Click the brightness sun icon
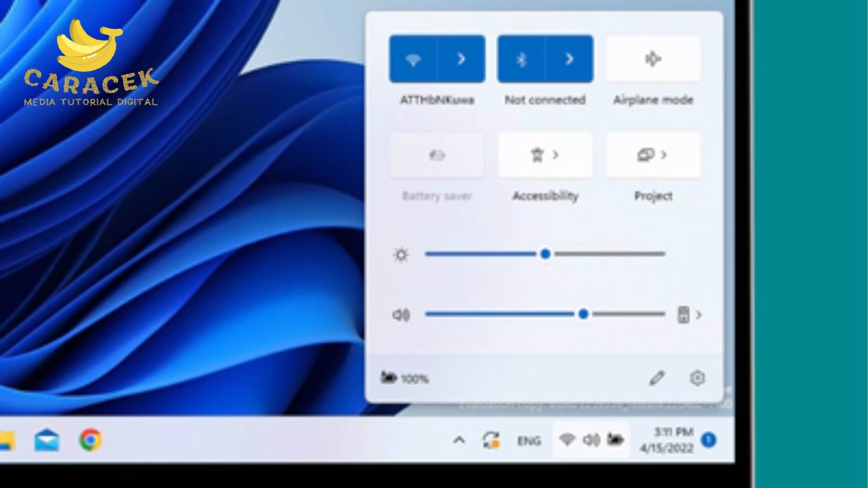 [401, 255]
